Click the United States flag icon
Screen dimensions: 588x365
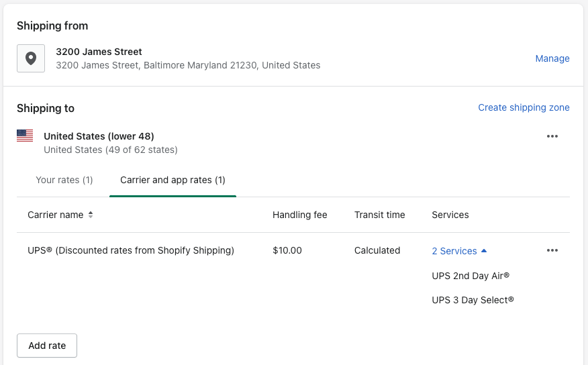point(25,136)
